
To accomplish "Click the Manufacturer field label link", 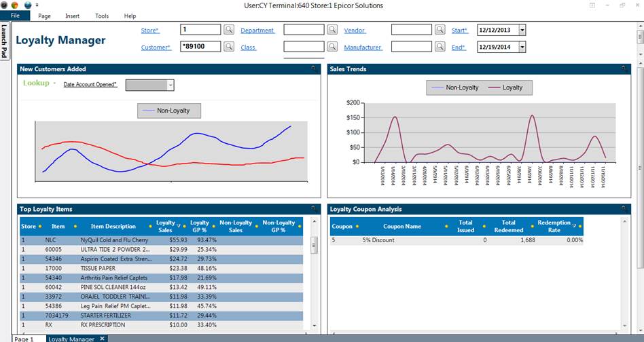I will click(363, 47).
